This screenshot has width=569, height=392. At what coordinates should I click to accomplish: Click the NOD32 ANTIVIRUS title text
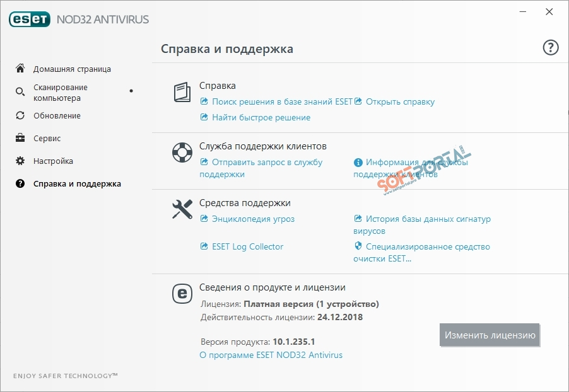click(103, 19)
